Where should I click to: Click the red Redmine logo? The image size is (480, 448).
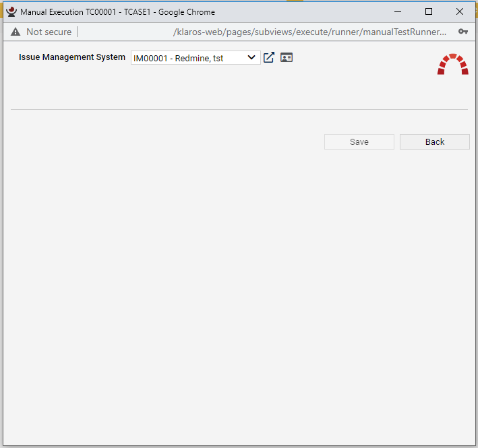[x=452, y=64]
